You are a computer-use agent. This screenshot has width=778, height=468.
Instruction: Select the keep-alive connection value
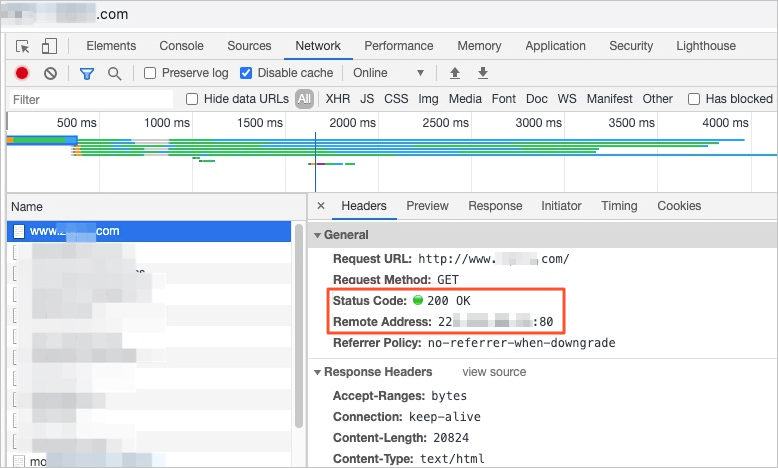click(445, 417)
